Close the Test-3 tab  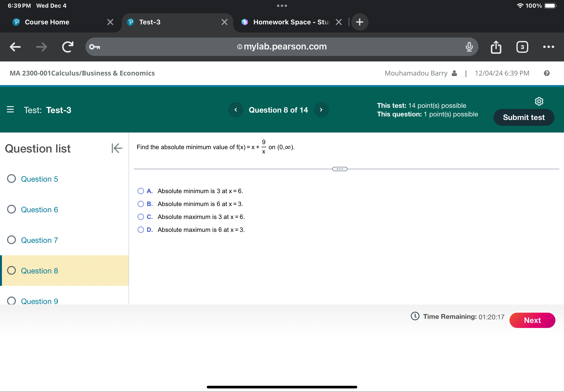pos(224,22)
